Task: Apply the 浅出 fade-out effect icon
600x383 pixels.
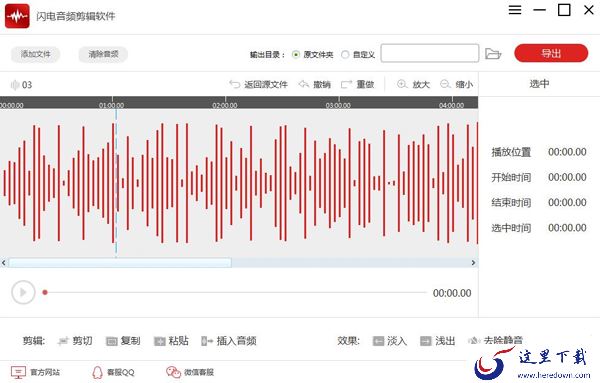Action: click(426, 341)
